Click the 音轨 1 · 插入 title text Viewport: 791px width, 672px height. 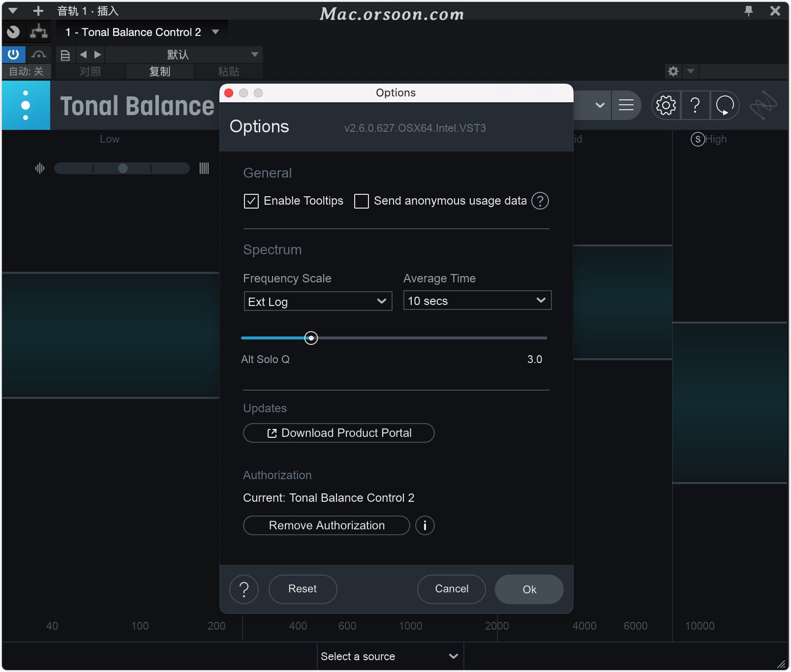coord(88,11)
